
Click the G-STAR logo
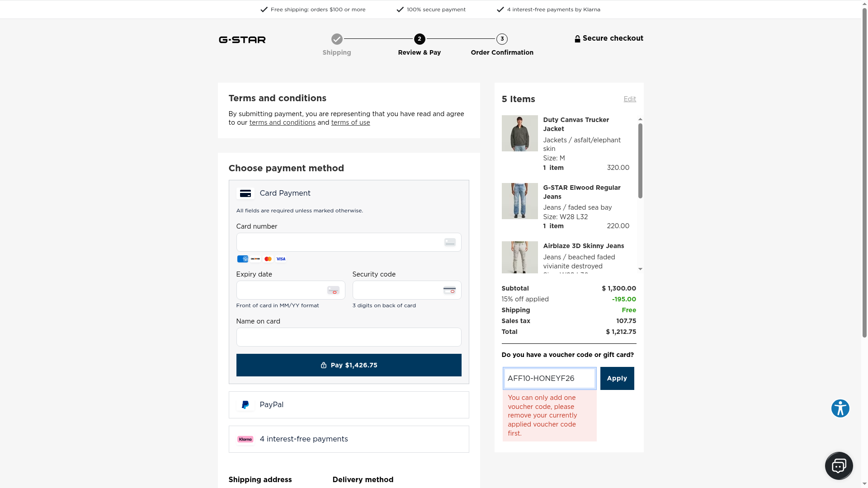point(242,40)
